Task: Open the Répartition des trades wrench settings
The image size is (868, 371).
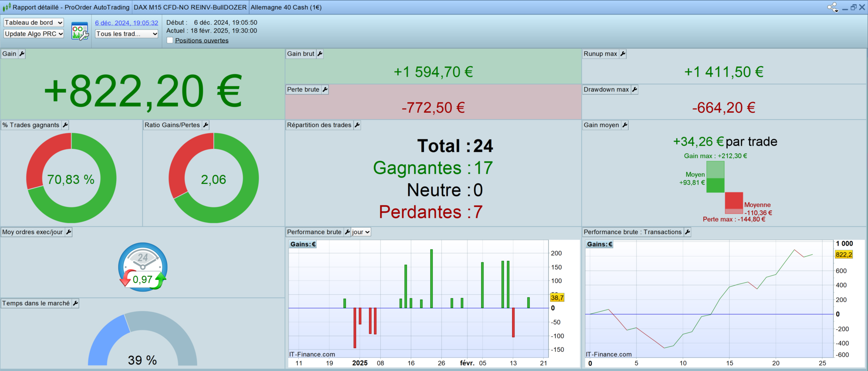Action: pos(357,125)
